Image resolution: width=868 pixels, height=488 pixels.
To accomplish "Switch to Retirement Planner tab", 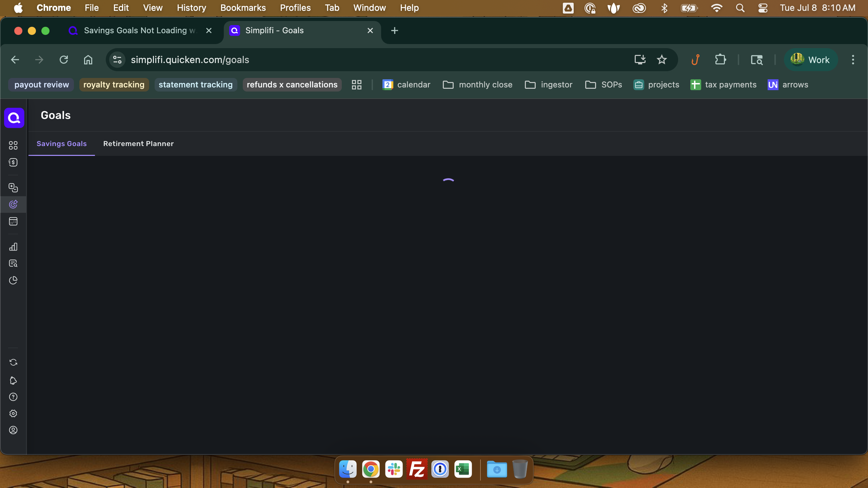I will point(138,144).
